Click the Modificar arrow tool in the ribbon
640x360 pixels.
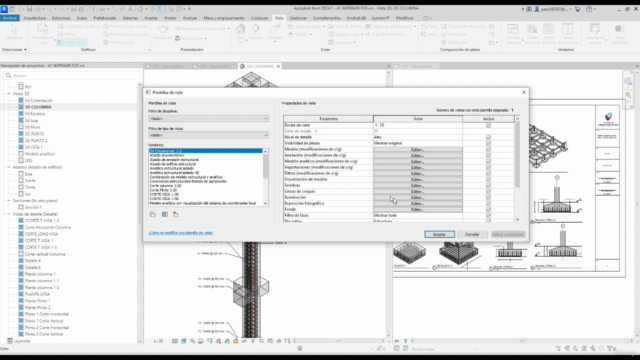tap(14, 29)
